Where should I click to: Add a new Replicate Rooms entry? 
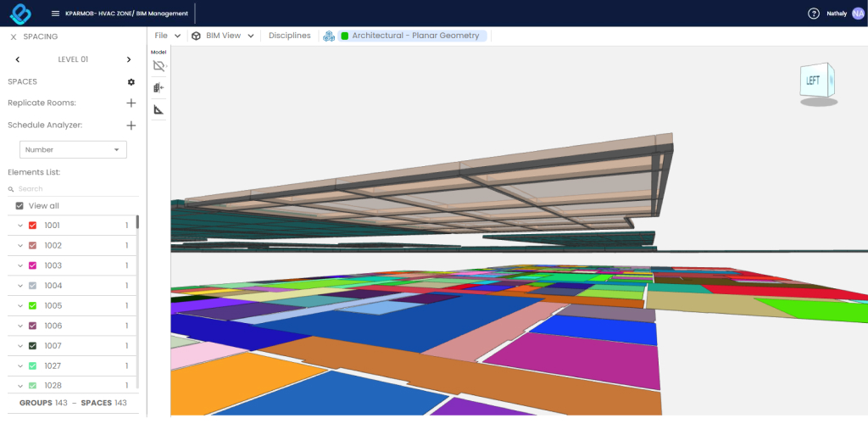click(131, 103)
